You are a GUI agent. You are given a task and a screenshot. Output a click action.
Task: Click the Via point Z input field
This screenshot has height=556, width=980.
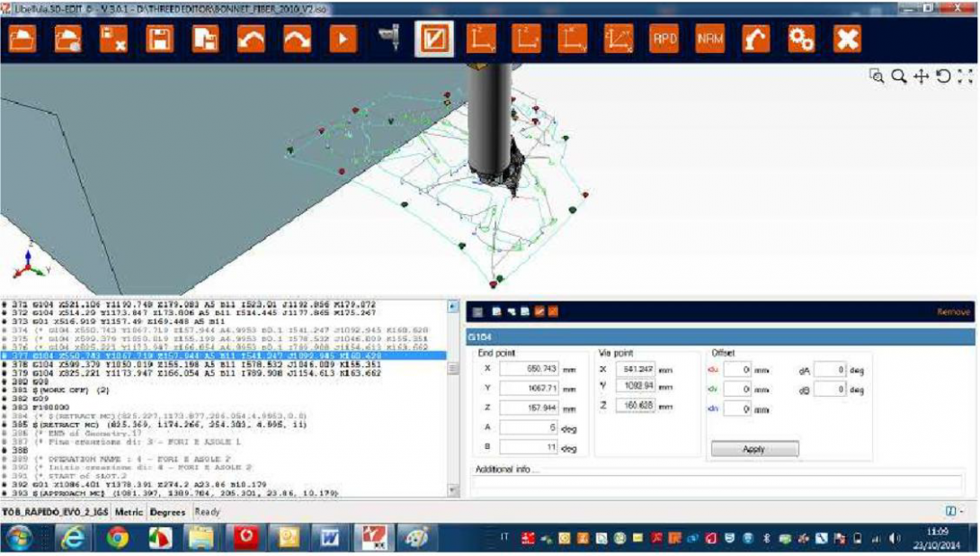pos(635,407)
